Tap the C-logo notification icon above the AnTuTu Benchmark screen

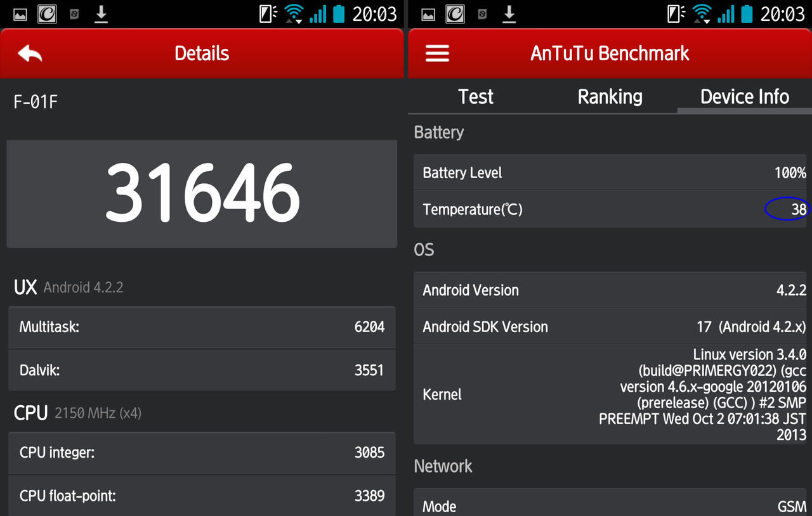455,13
